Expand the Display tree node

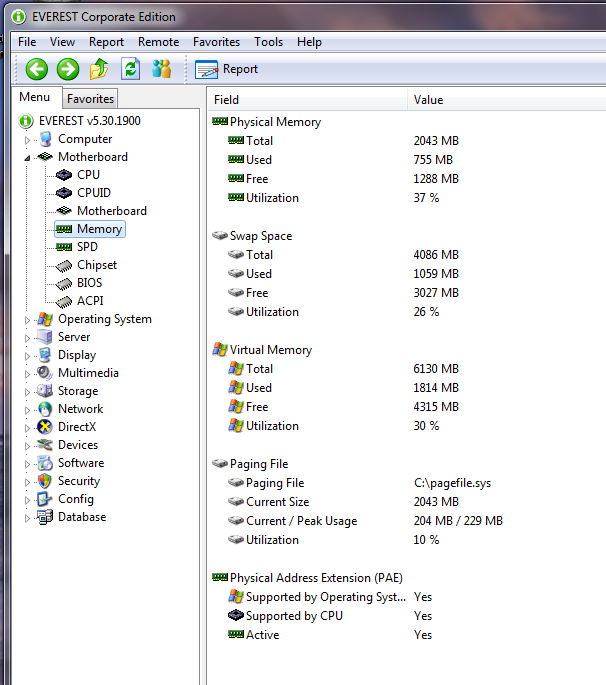click(x=28, y=356)
